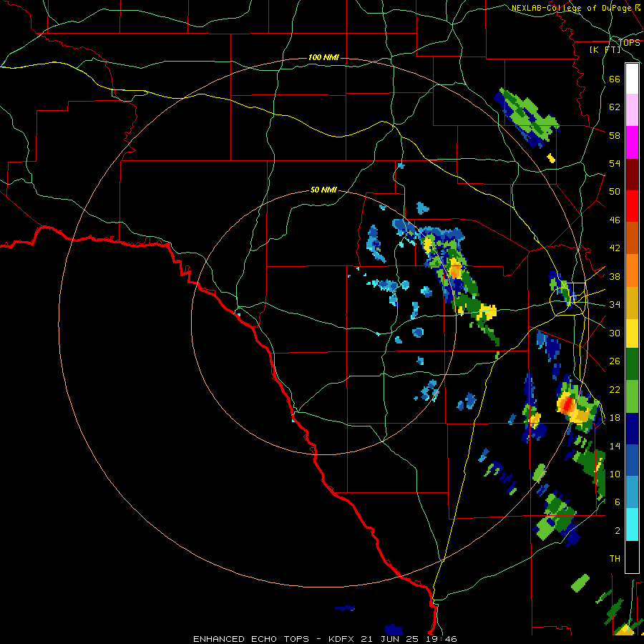The height and width of the screenshot is (644, 644).
Task: Pick the light green legend swatch
Action: click(x=632, y=396)
